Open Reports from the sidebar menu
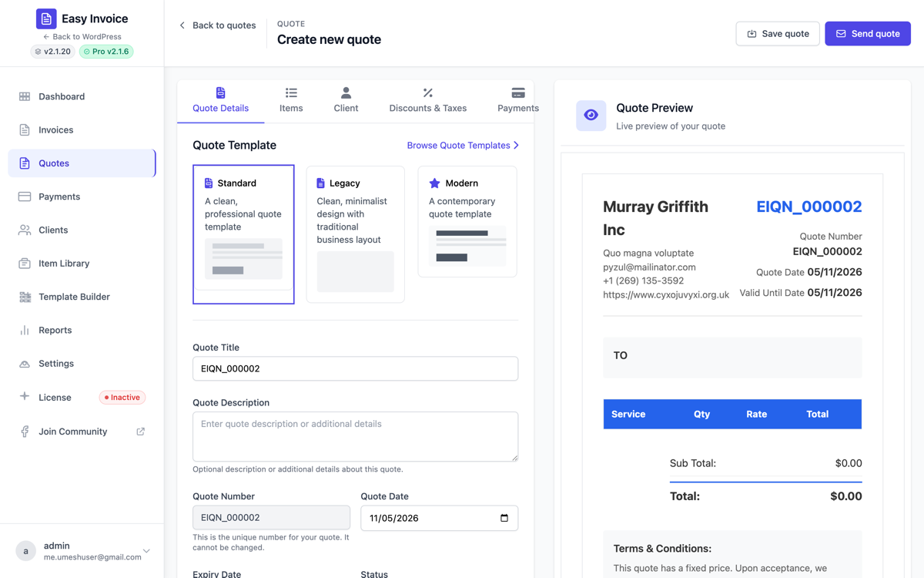924x578 pixels. (x=82, y=330)
